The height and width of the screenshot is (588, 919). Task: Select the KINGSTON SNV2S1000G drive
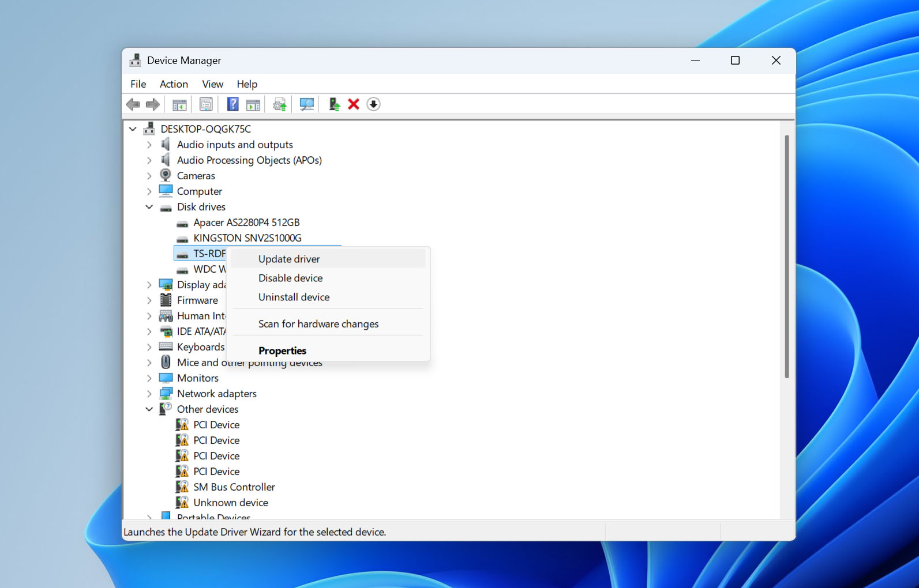pos(247,238)
